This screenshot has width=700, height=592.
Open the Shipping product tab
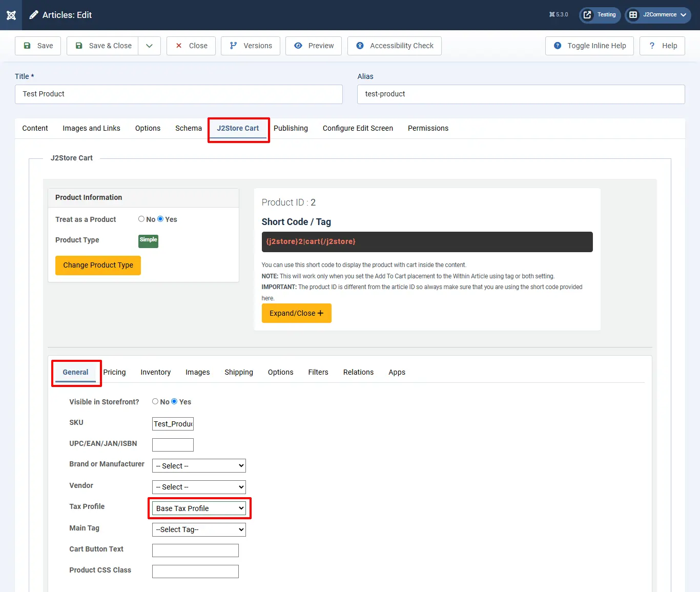coord(239,372)
